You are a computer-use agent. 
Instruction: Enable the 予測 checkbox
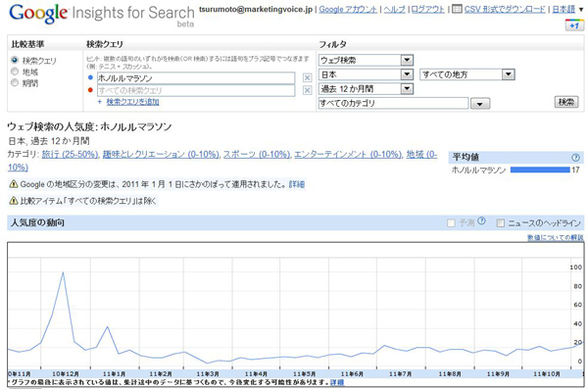(451, 222)
